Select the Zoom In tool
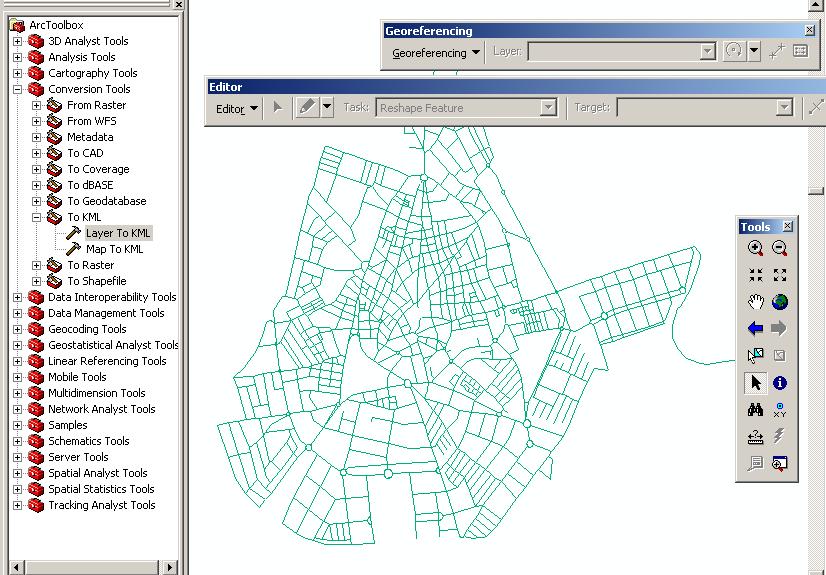826x575 pixels. 755,248
